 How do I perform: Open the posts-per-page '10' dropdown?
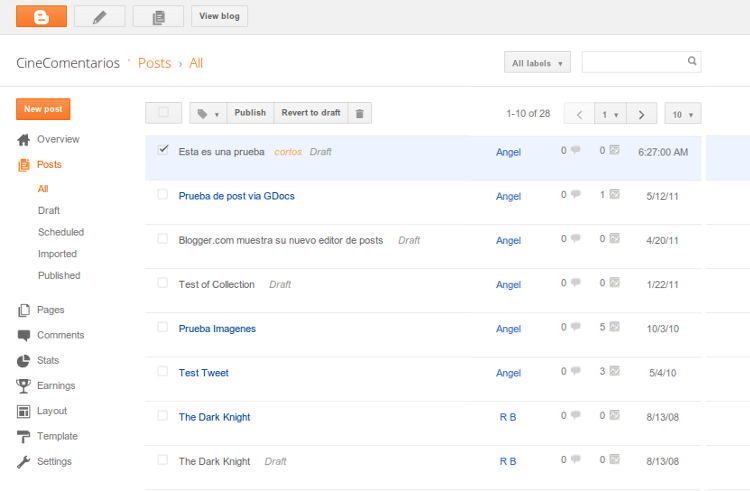(682, 114)
